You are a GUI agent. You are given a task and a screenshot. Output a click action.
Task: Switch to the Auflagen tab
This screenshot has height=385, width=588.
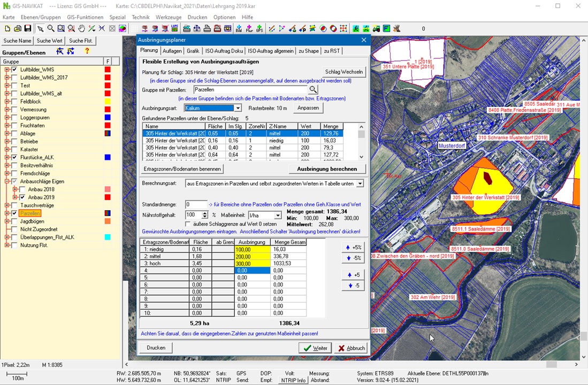click(x=172, y=51)
